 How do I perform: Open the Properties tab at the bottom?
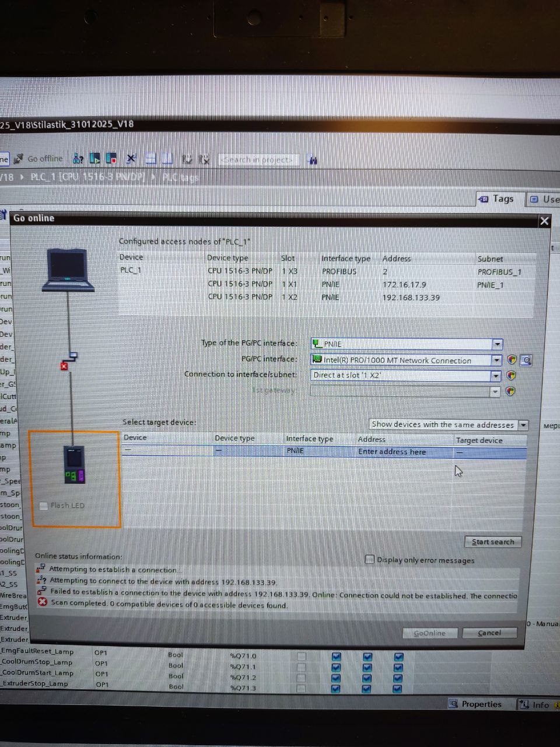coord(475,704)
